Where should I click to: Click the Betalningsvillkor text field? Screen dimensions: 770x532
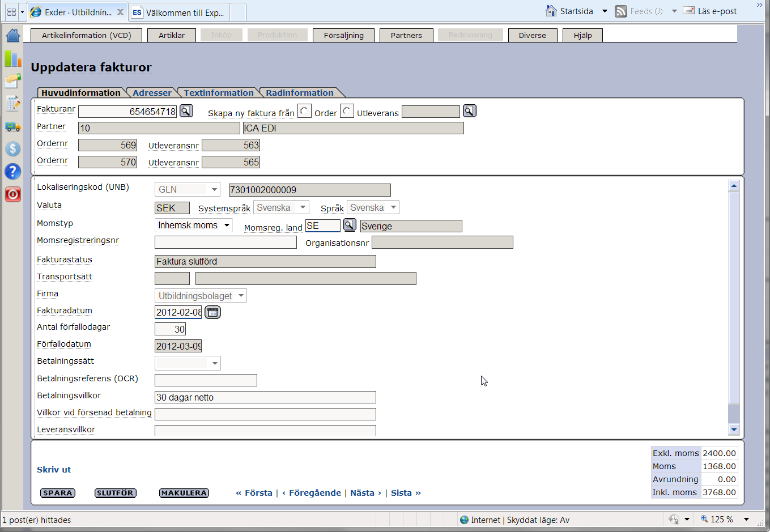(x=265, y=397)
